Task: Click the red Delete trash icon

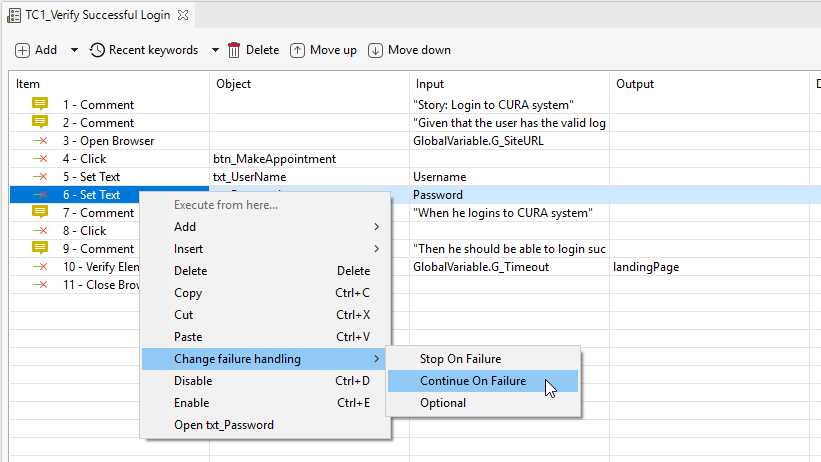Action: coord(234,50)
